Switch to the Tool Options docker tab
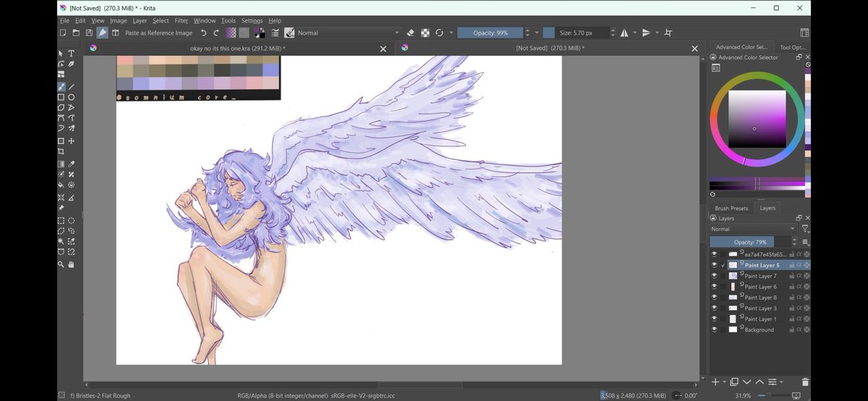 pos(792,47)
